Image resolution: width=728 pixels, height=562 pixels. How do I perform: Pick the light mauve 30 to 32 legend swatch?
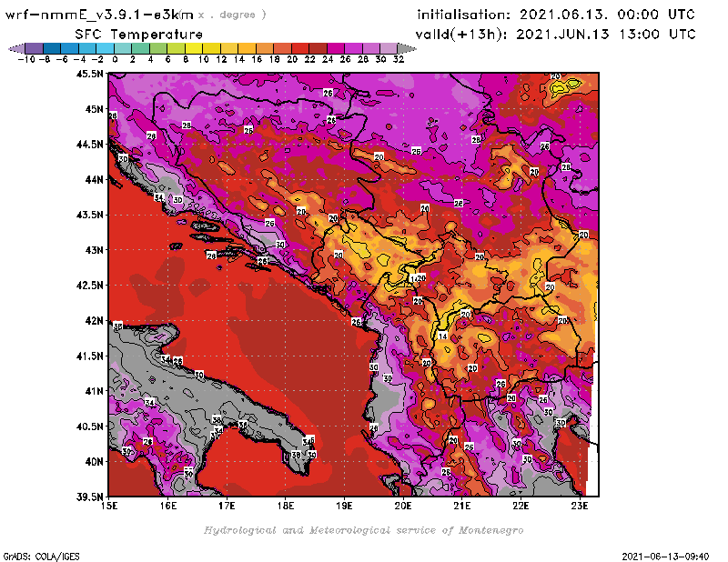[389, 49]
